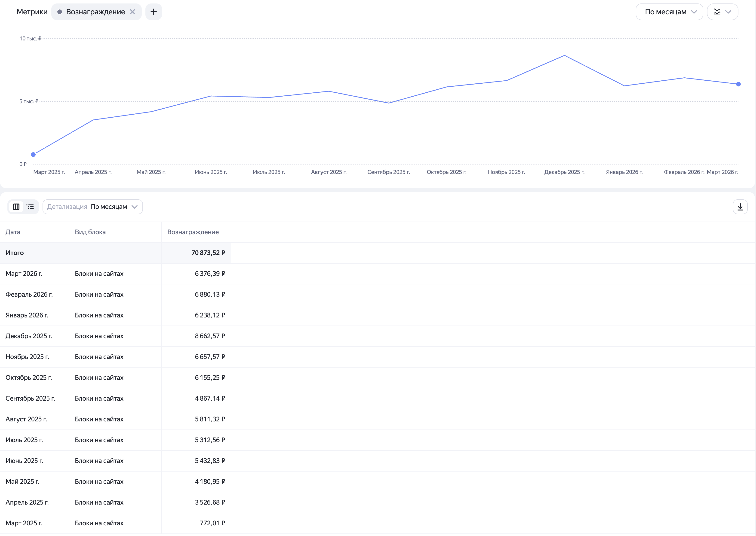
Task: Open the По месяцам chart period dropdown
Action: coord(669,12)
